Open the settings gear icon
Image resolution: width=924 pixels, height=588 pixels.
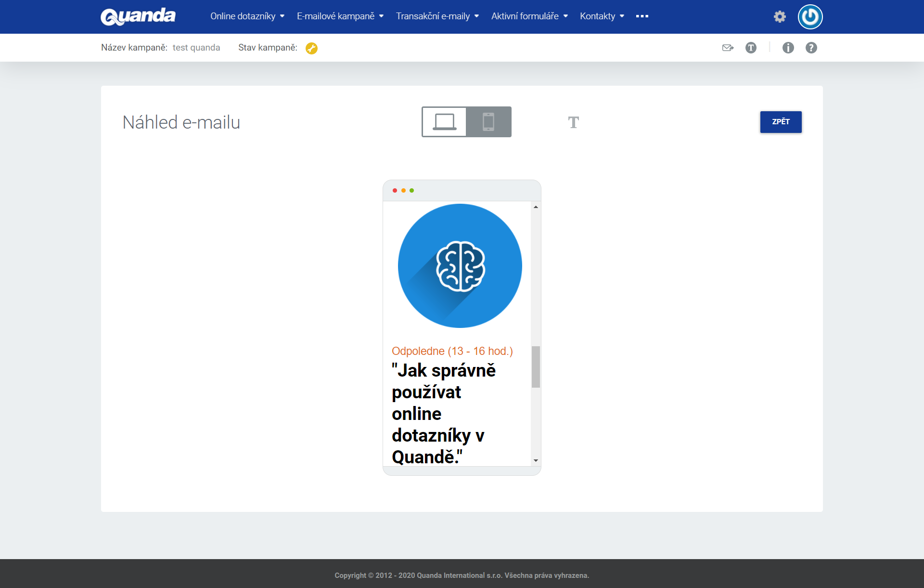point(780,17)
